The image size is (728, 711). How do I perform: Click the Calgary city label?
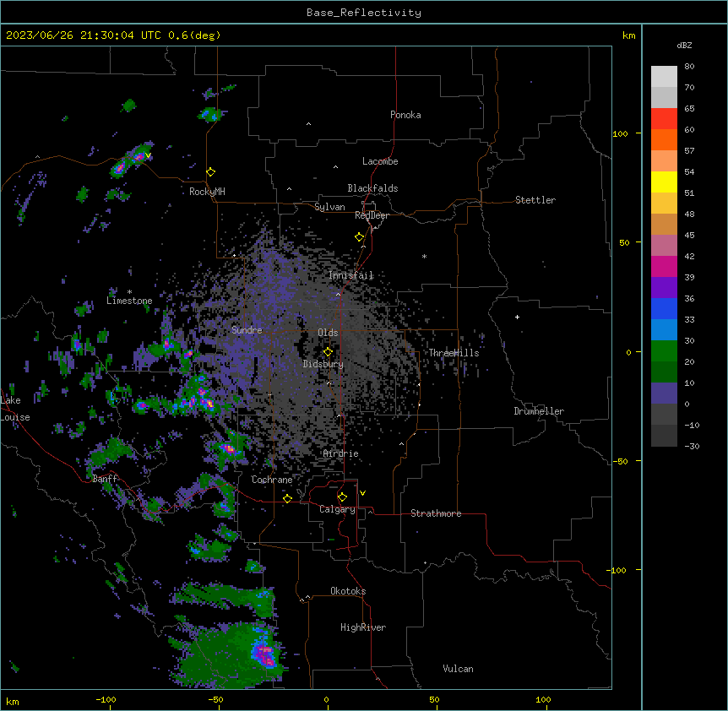[337, 509]
